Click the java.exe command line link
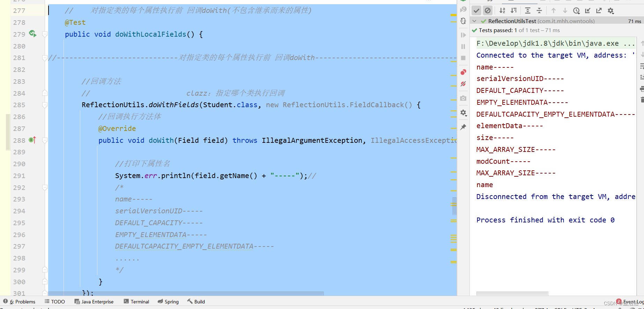The image size is (644, 309). point(555,43)
